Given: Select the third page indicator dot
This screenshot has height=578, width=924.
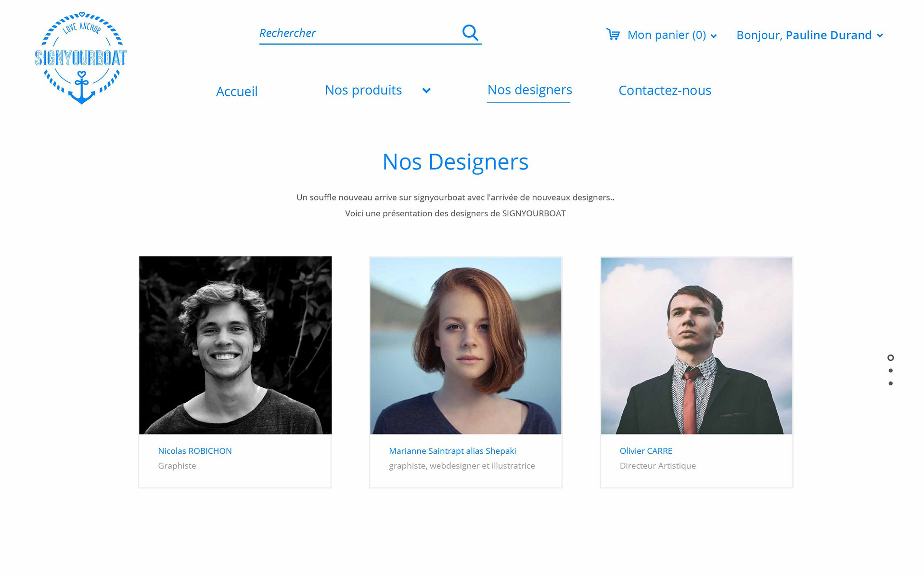Looking at the screenshot, I should tap(891, 383).
